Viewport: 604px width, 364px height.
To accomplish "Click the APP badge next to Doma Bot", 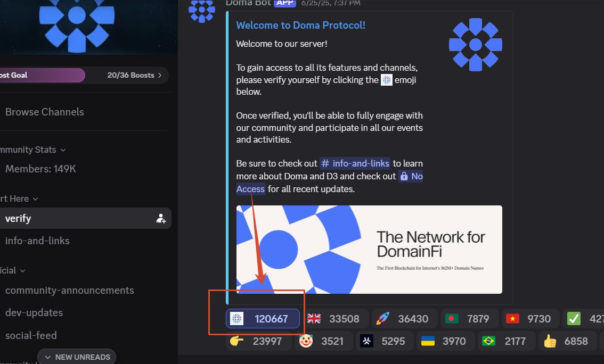I will point(284,3).
